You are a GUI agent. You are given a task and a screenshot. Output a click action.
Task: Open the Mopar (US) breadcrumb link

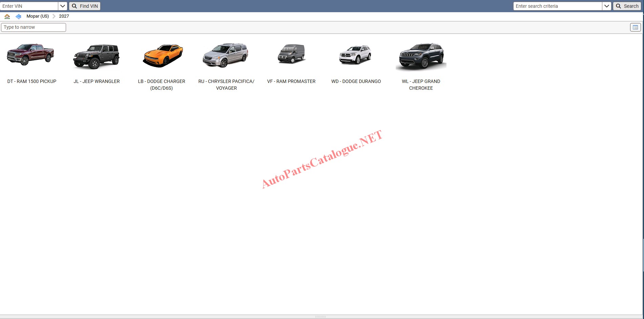(38, 16)
